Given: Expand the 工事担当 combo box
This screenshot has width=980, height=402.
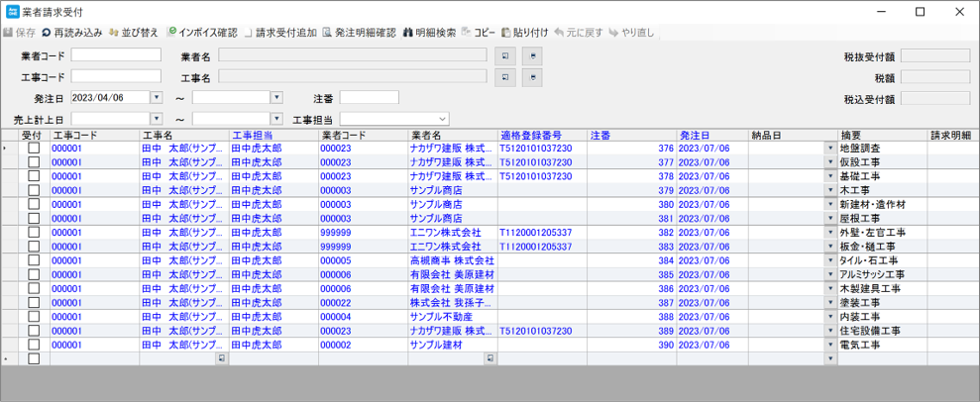Looking at the screenshot, I should click(442, 120).
